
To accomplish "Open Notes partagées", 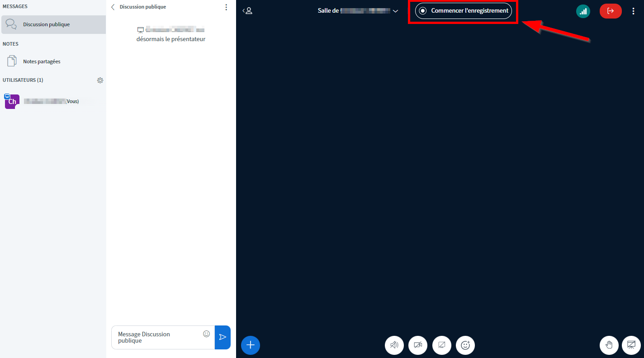I will (42, 61).
